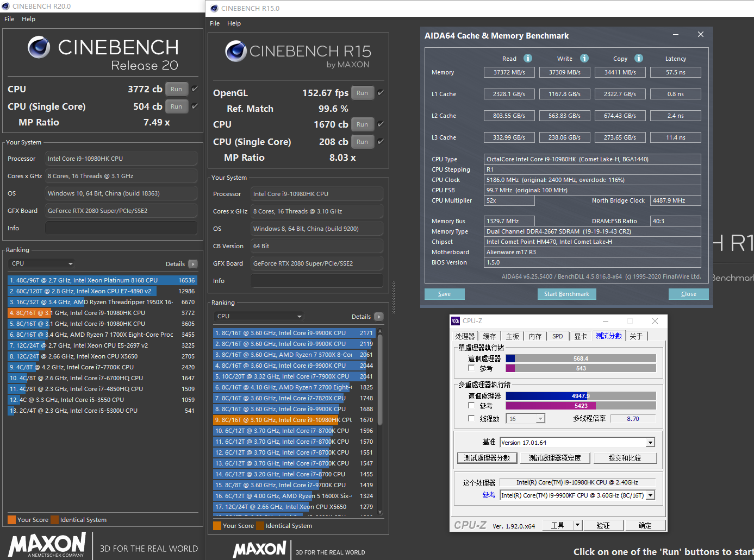Toggle the CPU test checkmark in Cinebench R15
This screenshot has height=560, width=754.
[x=381, y=124]
